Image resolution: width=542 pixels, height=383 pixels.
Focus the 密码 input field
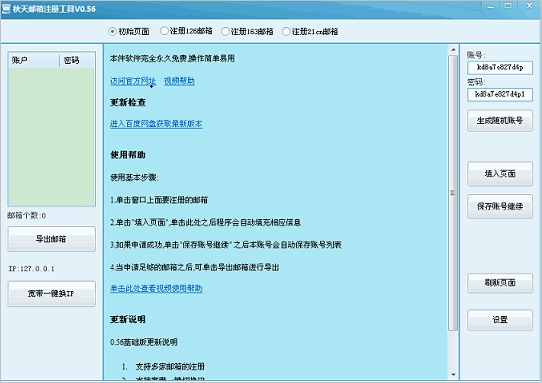(500, 94)
